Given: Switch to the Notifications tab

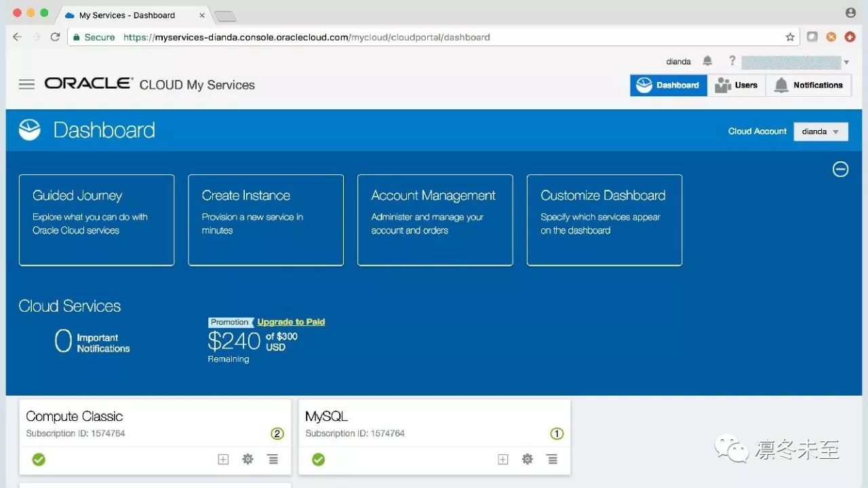Looking at the screenshot, I should pyautogui.click(x=809, y=85).
